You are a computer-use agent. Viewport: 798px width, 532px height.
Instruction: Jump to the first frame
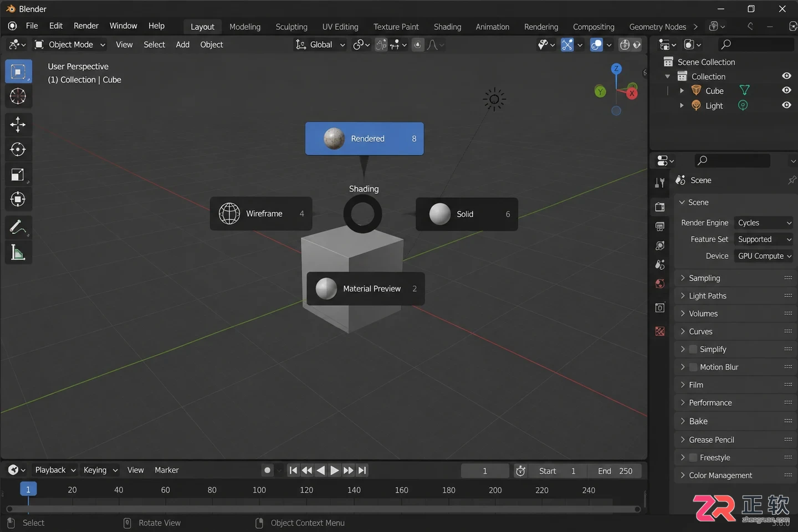[293, 470]
